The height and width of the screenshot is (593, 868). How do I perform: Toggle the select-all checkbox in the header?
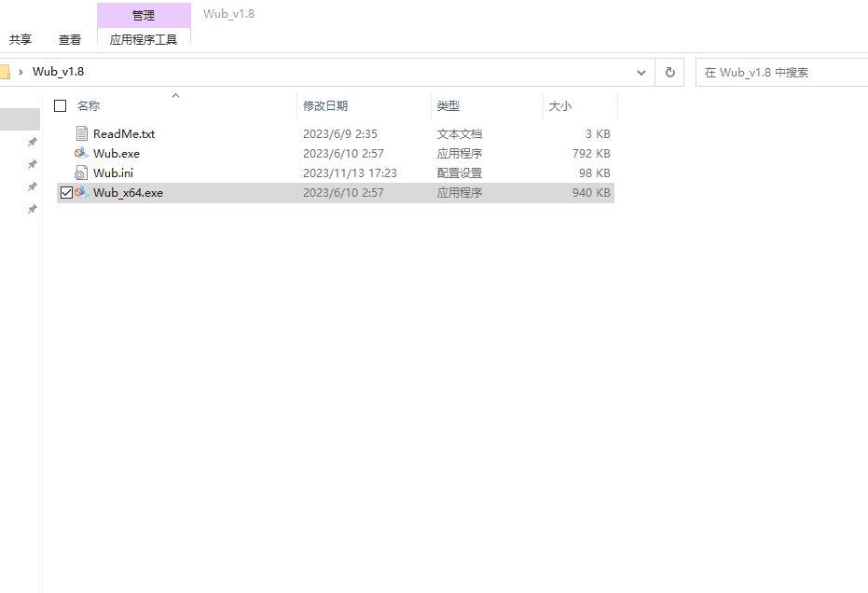point(61,106)
